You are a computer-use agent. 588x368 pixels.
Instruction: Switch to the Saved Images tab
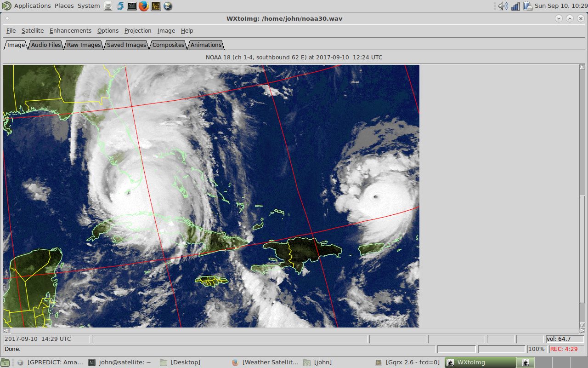[127, 45]
